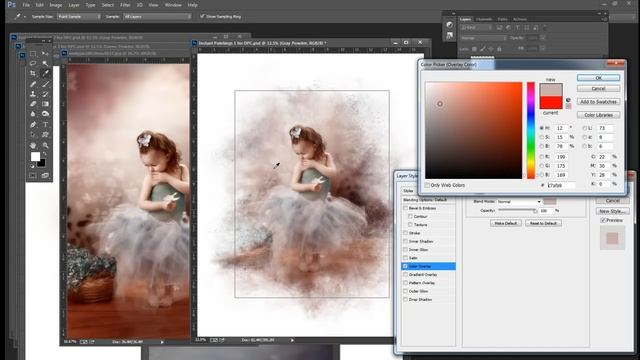Image resolution: width=640 pixels, height=360 pixels.
Task: Open the layer blend mode dropdown in Layers panel
Action: click(484, 38)
